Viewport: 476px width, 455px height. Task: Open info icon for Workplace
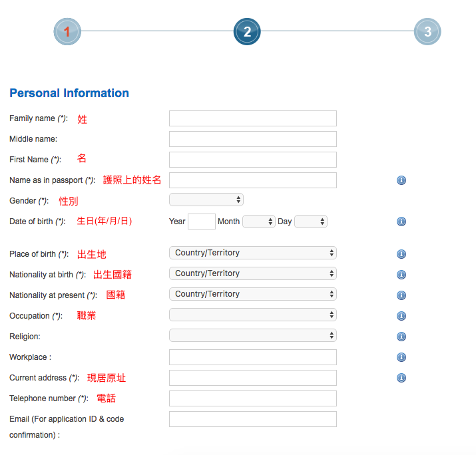click(401, 357)
